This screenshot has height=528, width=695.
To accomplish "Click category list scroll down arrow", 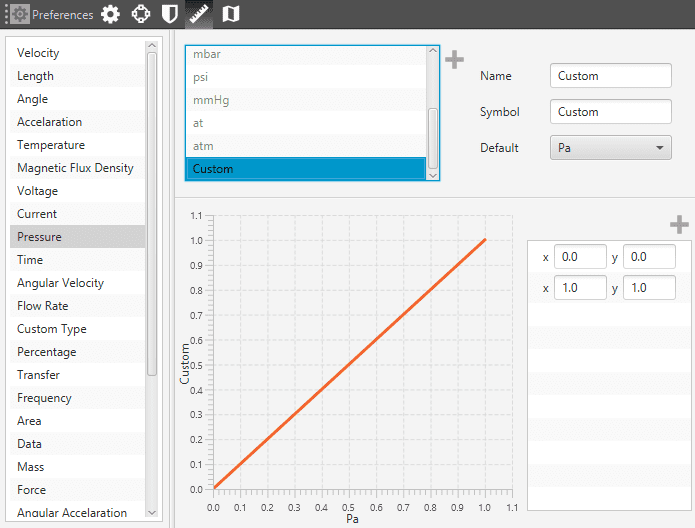I will coord(152,512).
